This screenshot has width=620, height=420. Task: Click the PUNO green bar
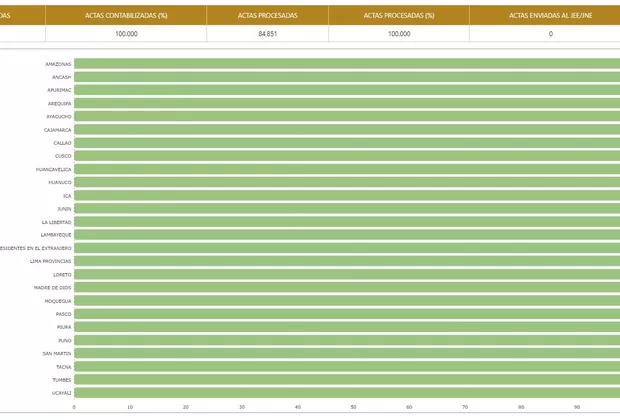[x=346, y=340]
